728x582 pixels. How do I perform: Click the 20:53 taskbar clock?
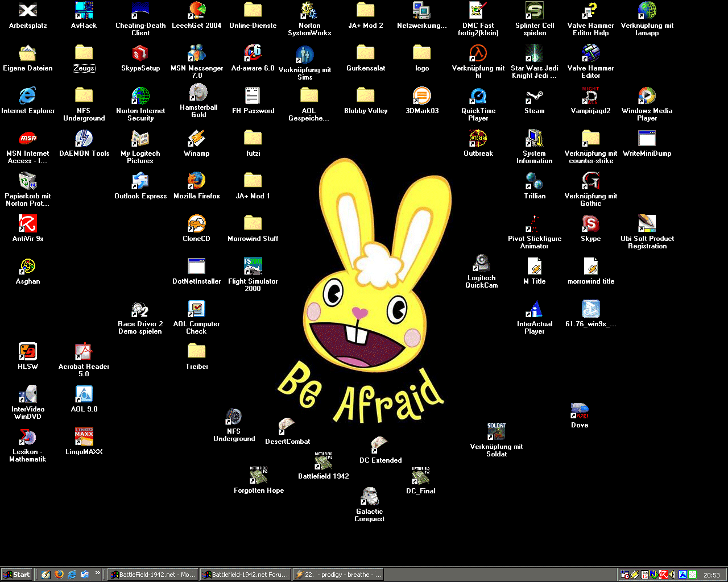712,575
